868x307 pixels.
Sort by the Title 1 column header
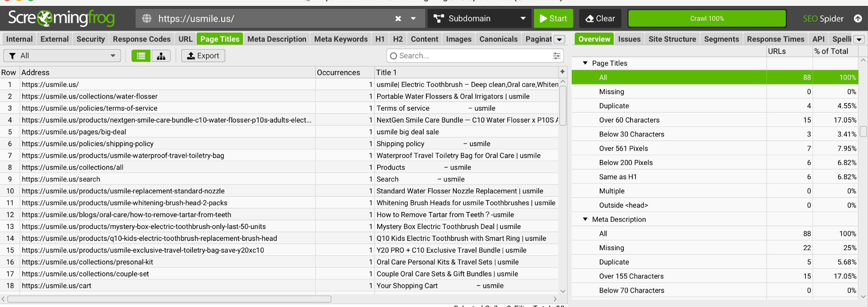(466, 73)
